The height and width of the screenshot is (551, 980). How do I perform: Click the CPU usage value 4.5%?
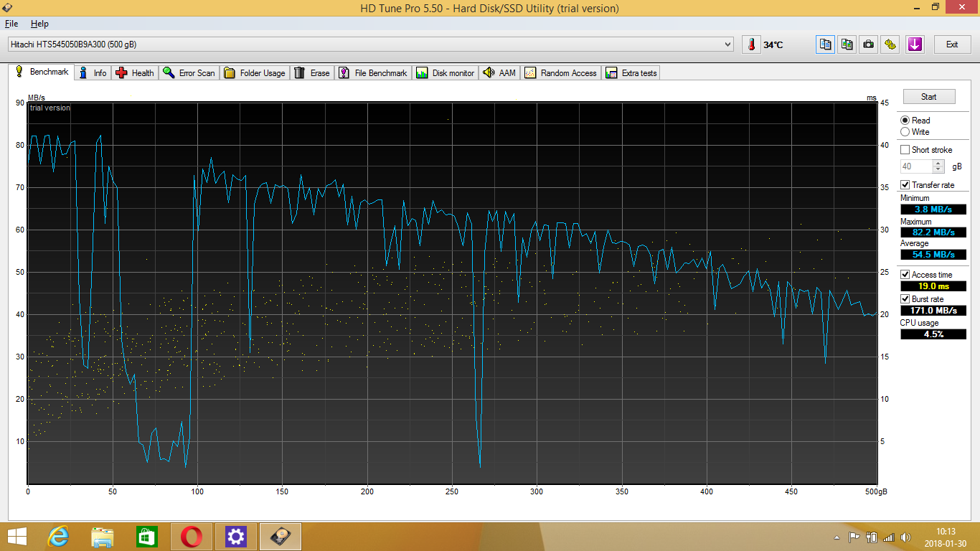point(933,334)
